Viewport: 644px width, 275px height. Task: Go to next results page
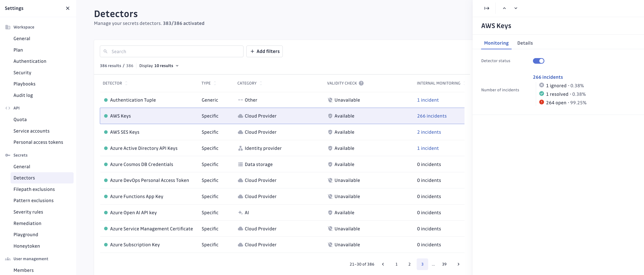point(458,264)
